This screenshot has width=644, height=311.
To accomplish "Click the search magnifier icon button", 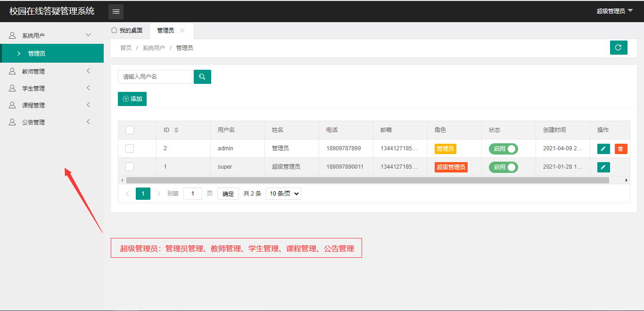I will 202,77.
